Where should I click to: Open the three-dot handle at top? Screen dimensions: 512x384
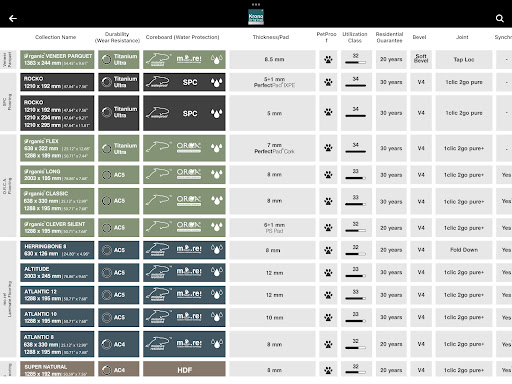(x=256, y=4)
